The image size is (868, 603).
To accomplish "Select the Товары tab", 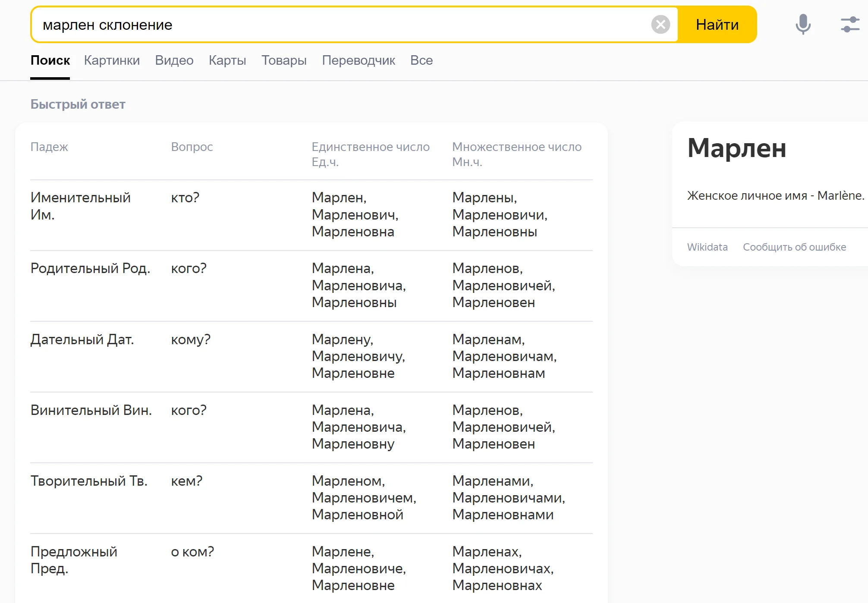I will [x=284, y=60].
